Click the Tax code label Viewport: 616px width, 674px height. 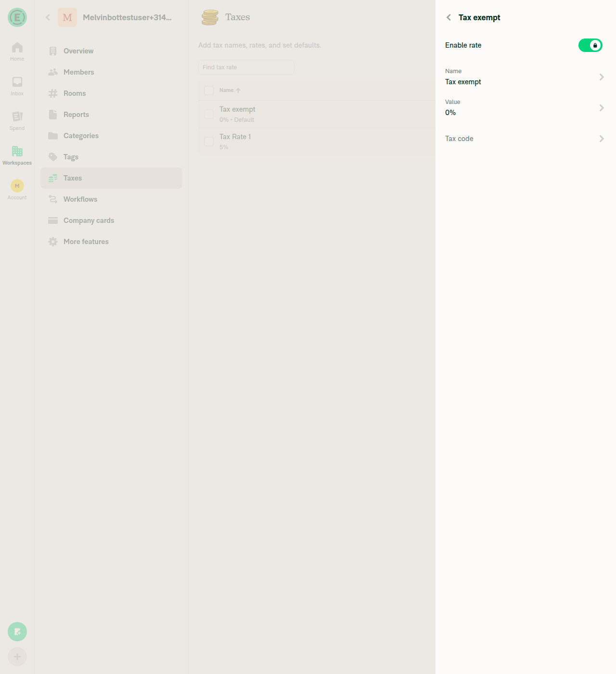coord(459,139)
